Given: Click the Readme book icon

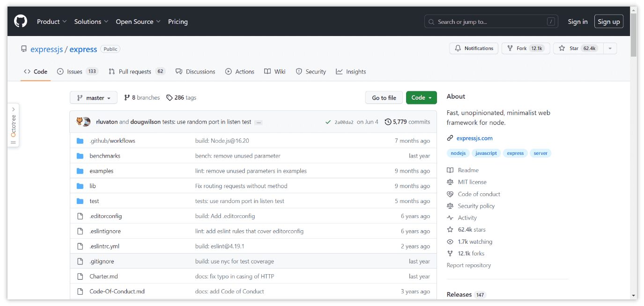Looking at the screenshot, I should point(450,170).
